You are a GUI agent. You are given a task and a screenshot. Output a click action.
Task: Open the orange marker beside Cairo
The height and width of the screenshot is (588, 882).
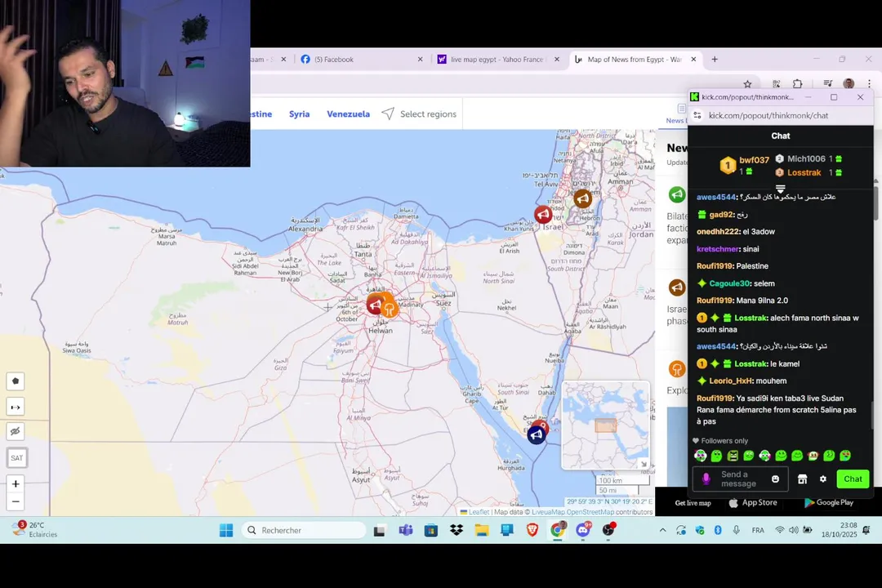[390, 308]
